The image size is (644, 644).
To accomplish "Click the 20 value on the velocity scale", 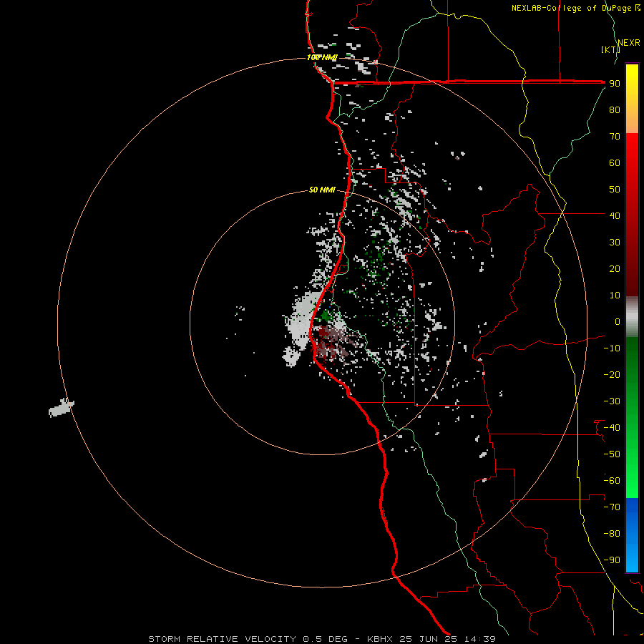I will 615,268.
